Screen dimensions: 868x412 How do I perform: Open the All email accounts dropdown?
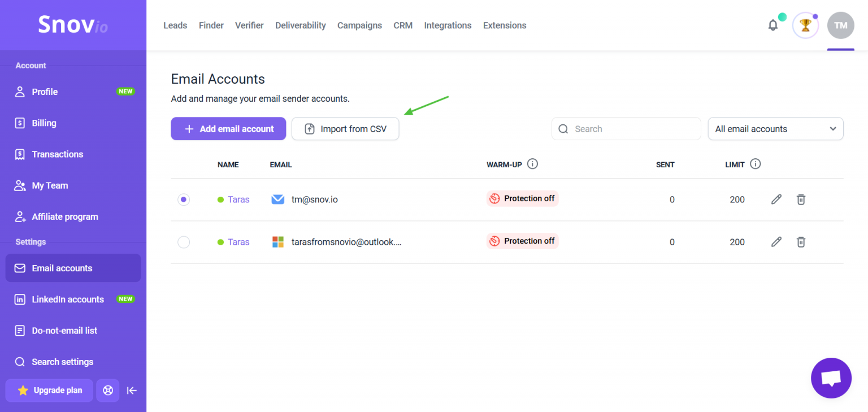coord(775,129)
